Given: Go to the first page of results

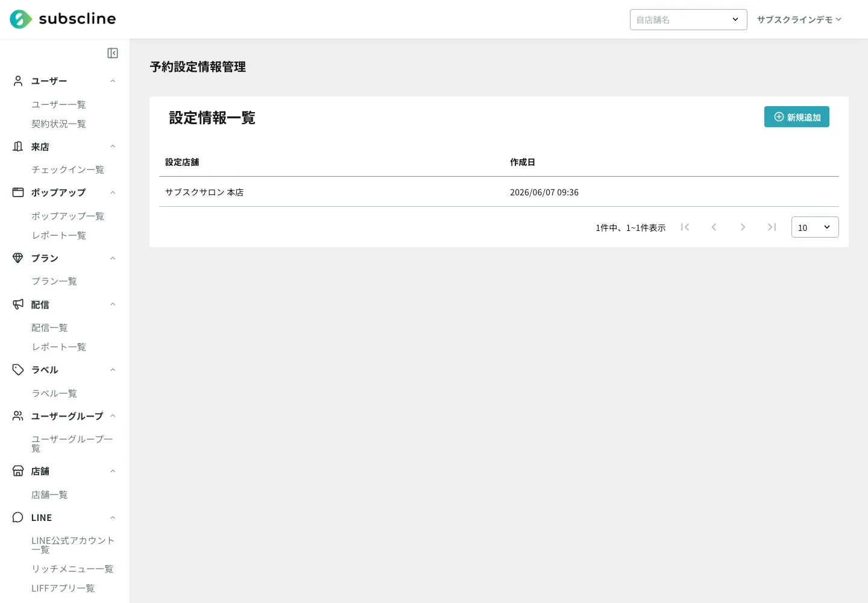Looking at the screenshot, I should coord(685,227).
